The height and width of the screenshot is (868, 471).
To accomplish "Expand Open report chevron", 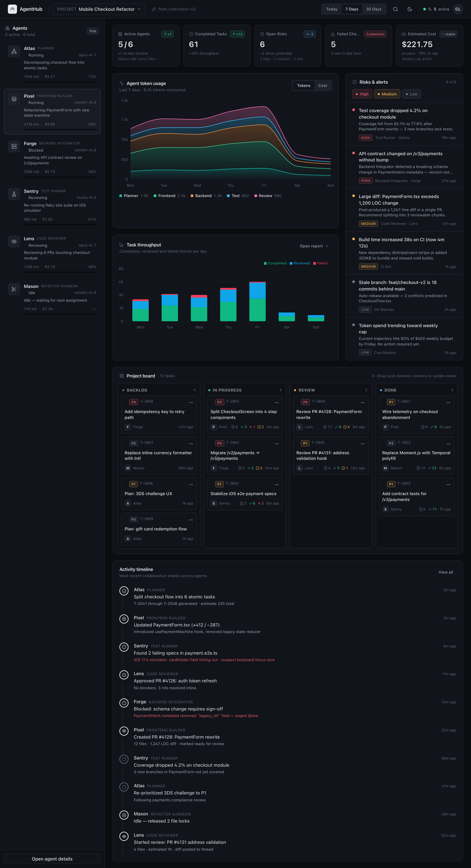I will coord(327,246).
